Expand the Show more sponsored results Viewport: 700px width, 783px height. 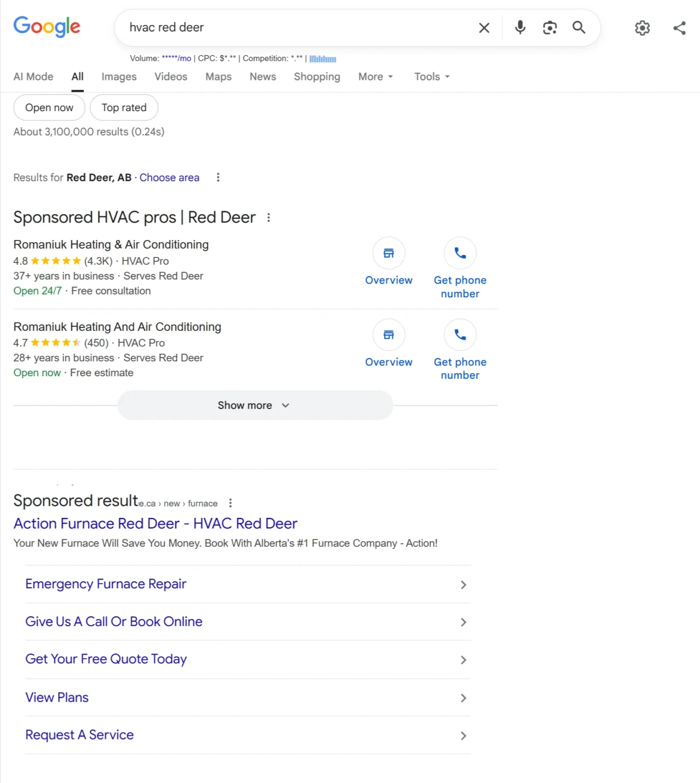(x=255, y=405)
